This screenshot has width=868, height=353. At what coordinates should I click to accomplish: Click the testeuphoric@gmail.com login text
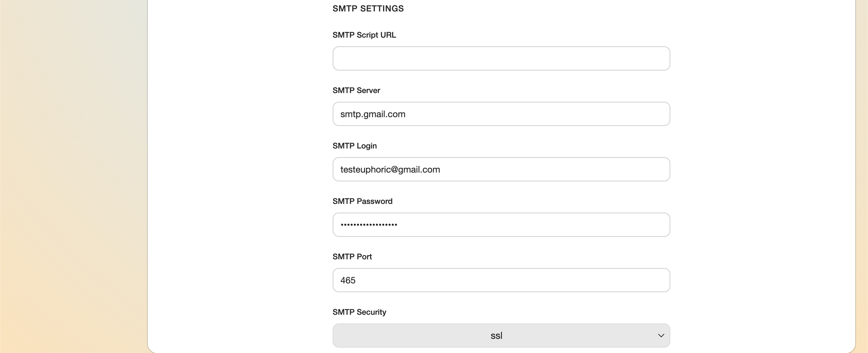point(390,170)
